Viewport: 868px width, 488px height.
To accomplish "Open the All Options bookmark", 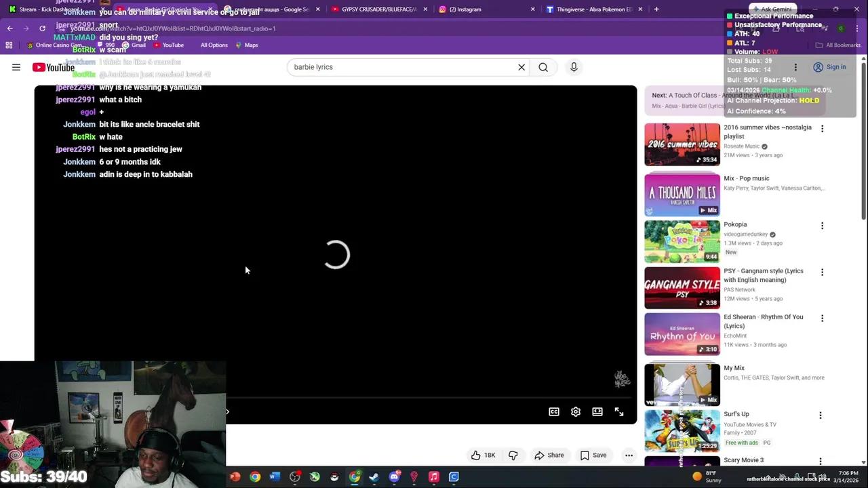I will click(214, 45).
